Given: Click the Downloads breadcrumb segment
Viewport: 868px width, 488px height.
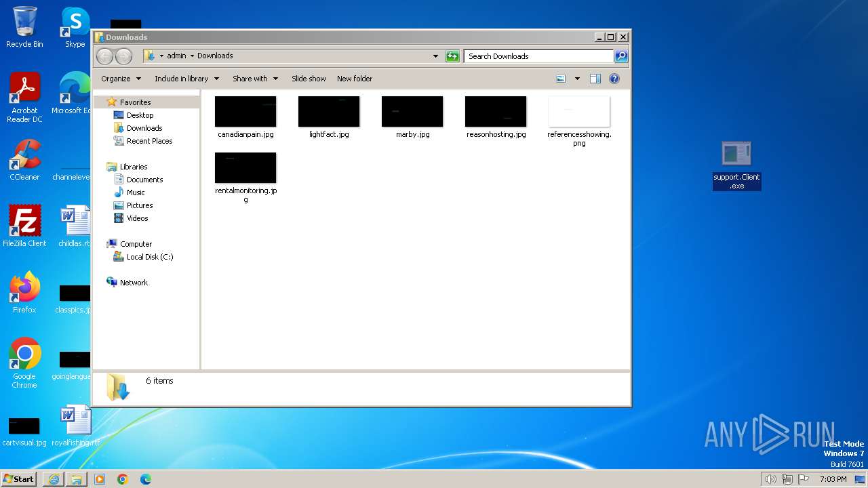Looking at the screenshot, I should click(x=215, y=56).
